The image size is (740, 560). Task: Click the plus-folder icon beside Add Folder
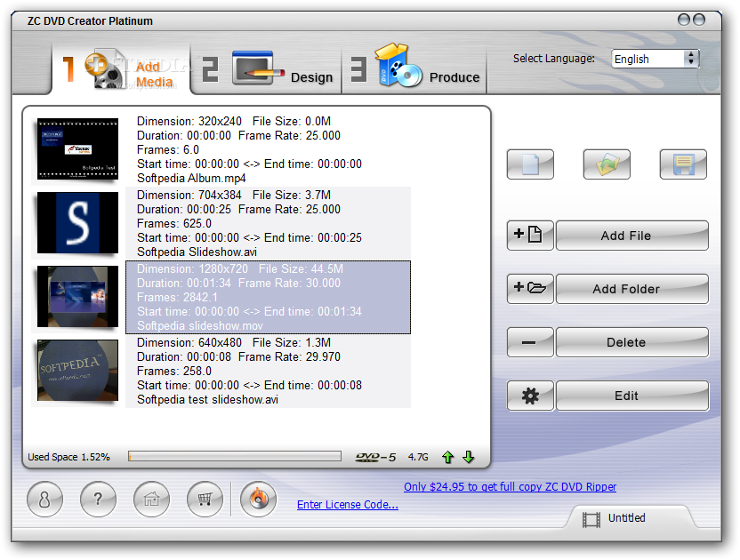tap(529, 288)
